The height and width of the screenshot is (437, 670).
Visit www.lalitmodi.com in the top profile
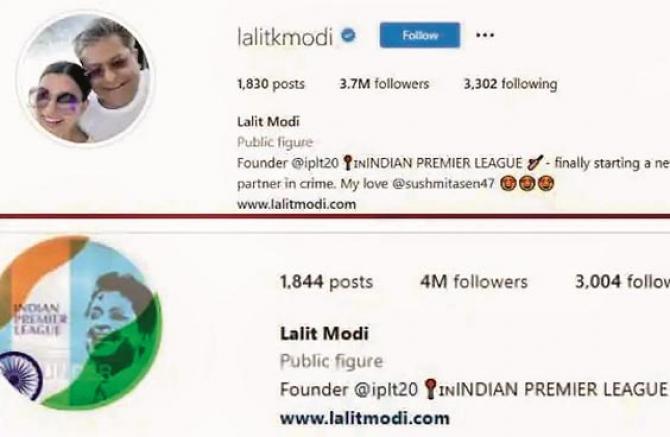[x=297, y=204]
